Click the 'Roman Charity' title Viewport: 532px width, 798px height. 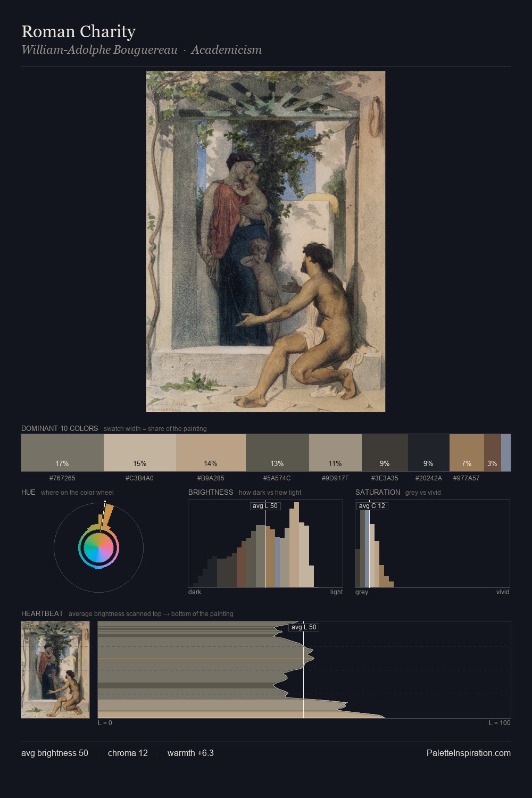(x=78, y=31)
